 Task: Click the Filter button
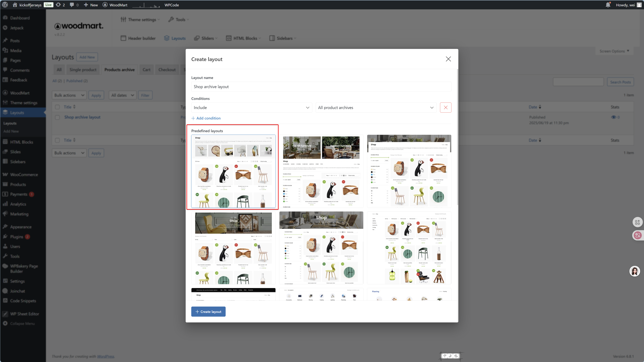pos(145,95)
